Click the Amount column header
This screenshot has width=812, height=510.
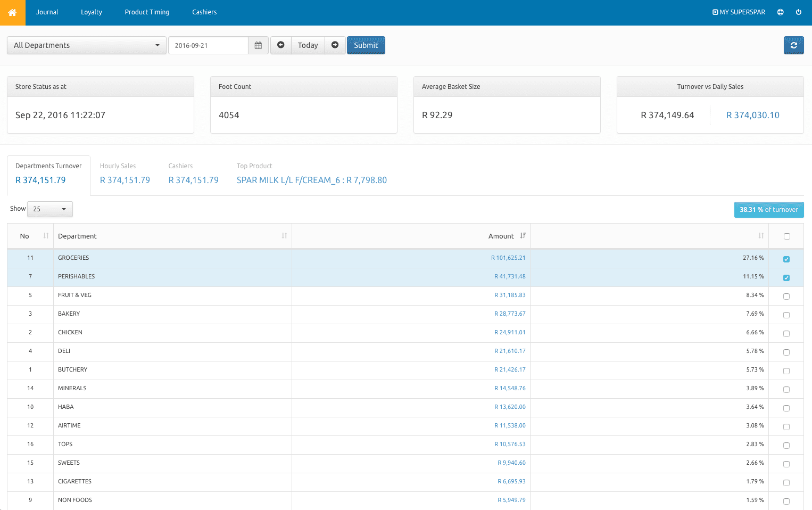[411, 236]
